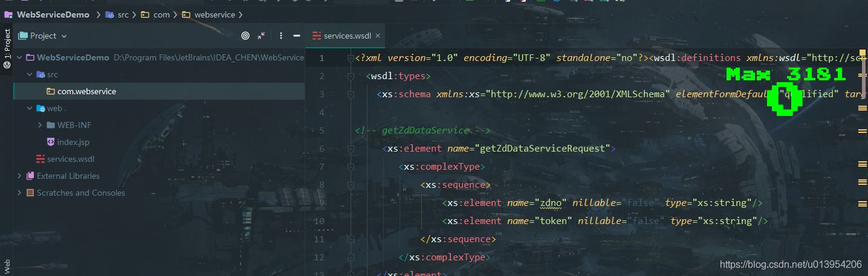The height and width of the screenshot is (276, 868).
Task: Click webservice in the navigation breadcrumb
Action: [x=215, y=14]
